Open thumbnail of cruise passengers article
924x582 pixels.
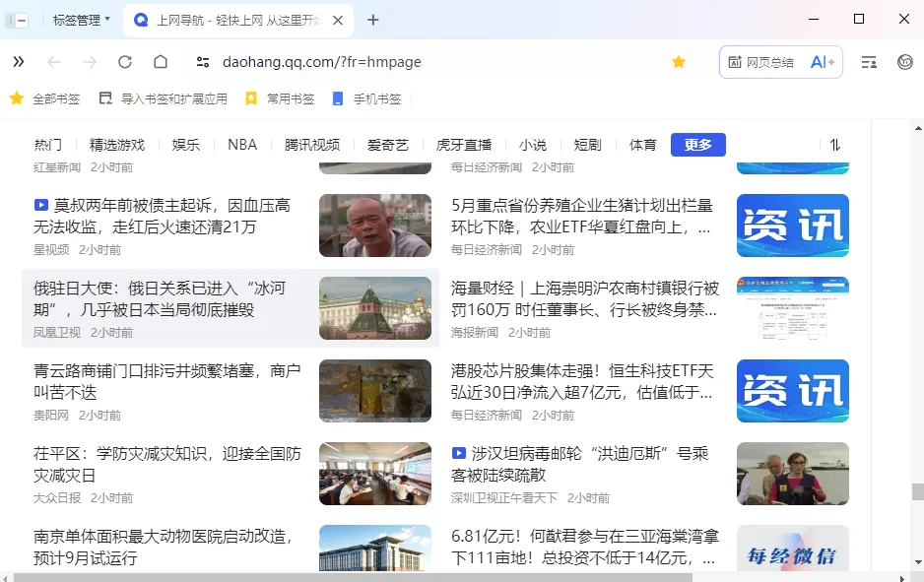tap(793, 474)
